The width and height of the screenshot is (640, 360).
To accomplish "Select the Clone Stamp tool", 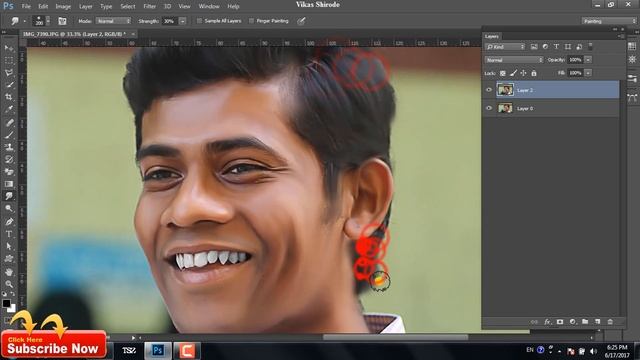I will coord(9,147).
